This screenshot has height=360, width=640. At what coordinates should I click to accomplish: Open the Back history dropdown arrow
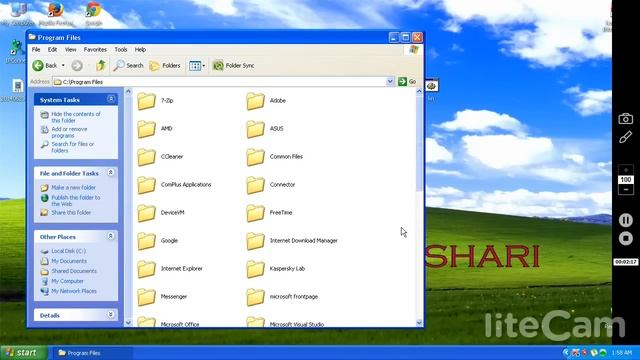click(63, 65)
